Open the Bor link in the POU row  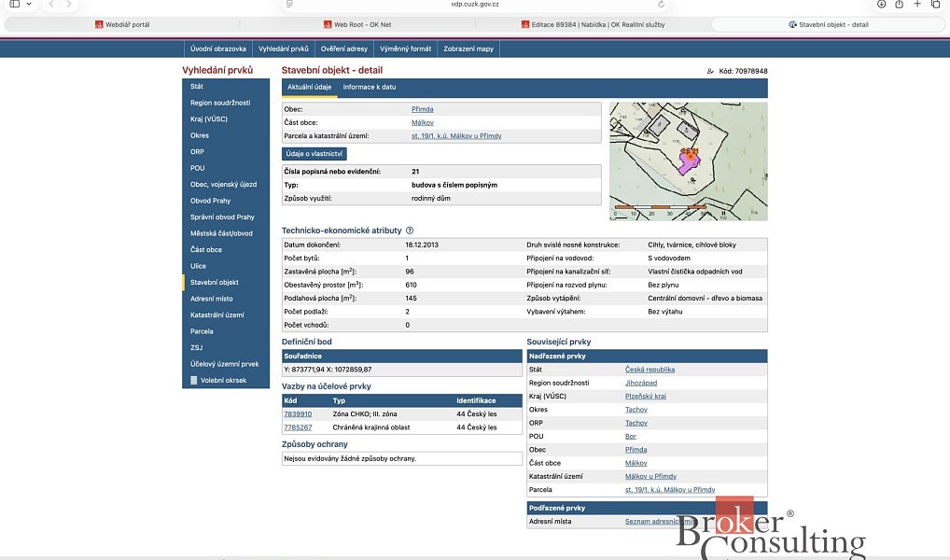631,437
